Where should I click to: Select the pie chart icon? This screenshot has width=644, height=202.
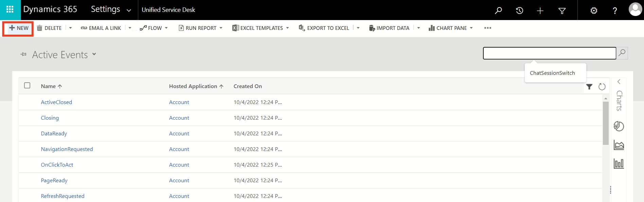coord(619,126)
